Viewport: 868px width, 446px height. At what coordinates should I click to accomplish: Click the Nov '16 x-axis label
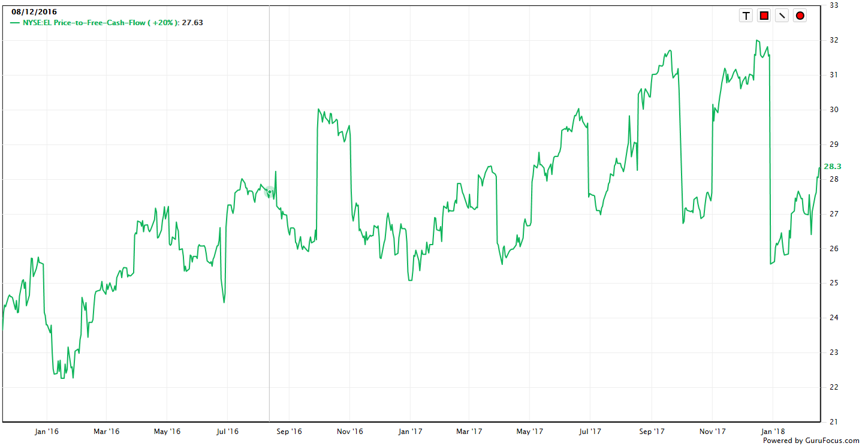[x=350, y=431]
